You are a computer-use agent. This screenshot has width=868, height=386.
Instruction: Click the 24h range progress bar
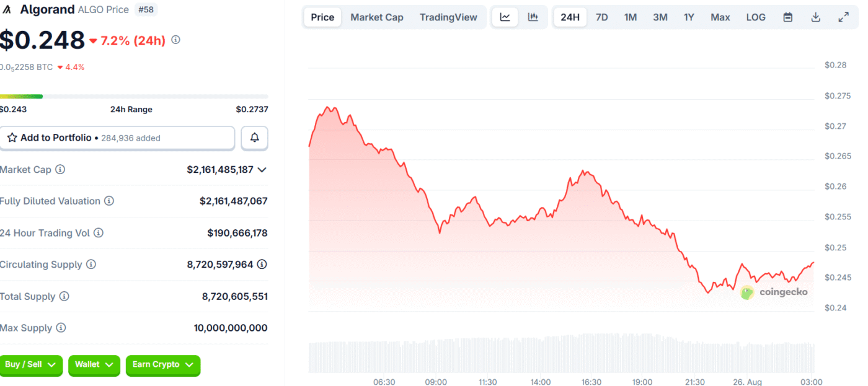pos(134,97)
